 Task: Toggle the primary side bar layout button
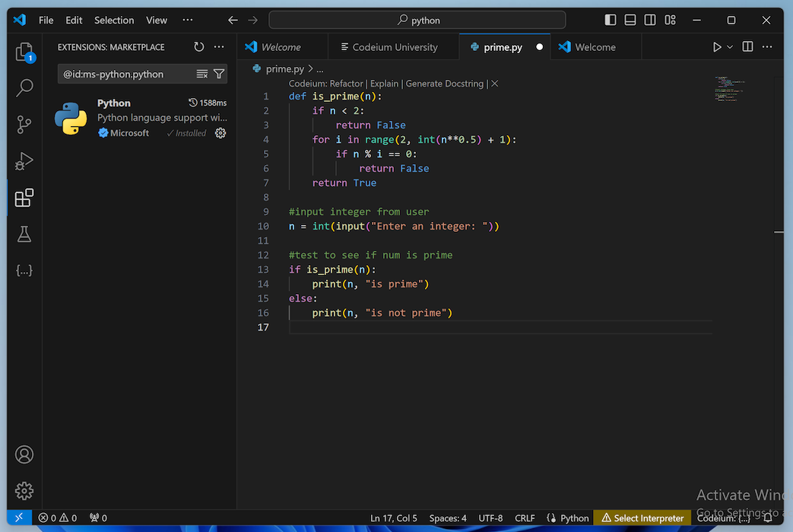coord(611,21)
